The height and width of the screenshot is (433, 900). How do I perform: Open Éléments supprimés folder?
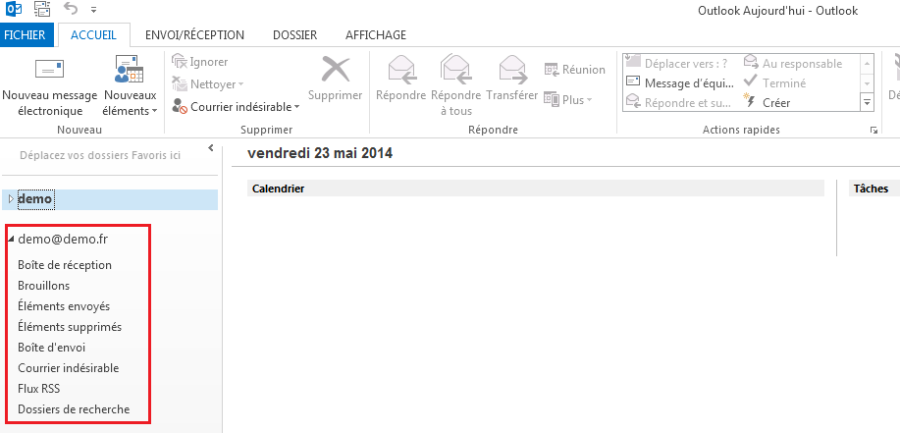tap(70, 327)
